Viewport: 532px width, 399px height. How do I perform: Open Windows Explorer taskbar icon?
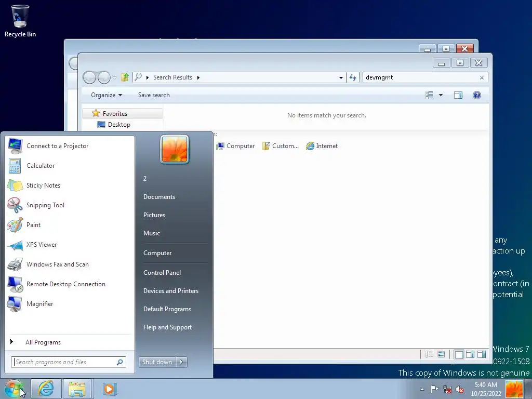coord(77,389)
